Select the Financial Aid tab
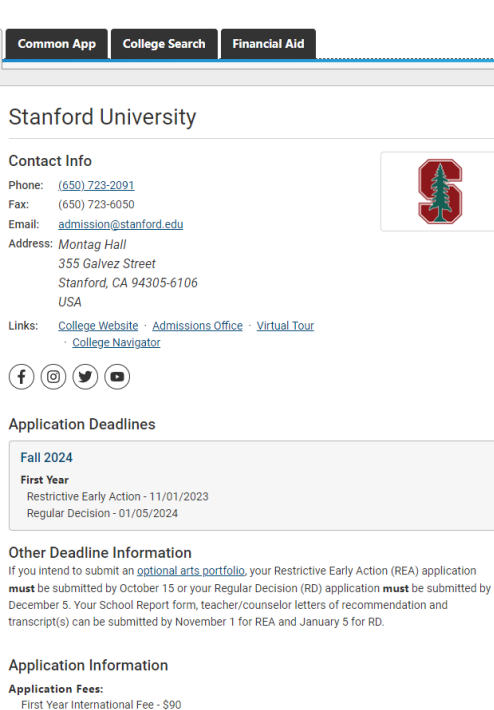The image size is (494, 710). 268,44
